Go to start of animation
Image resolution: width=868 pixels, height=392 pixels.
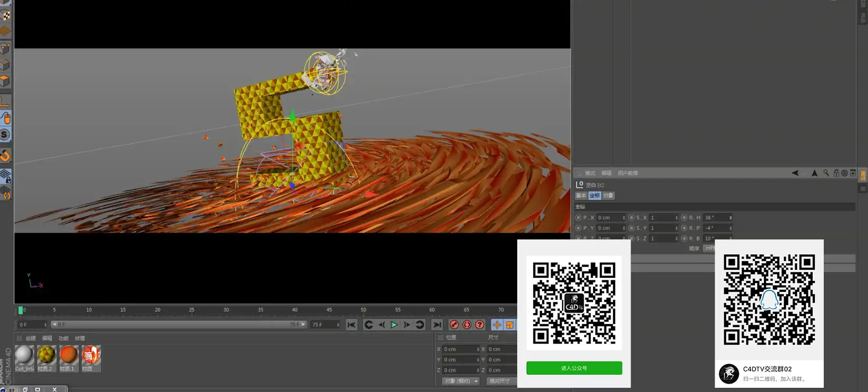351,325
